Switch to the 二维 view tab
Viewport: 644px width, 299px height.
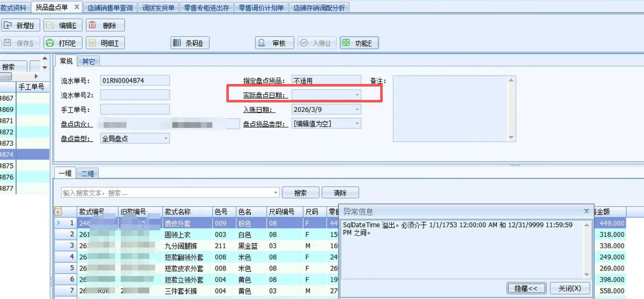[x=87, y=173]
